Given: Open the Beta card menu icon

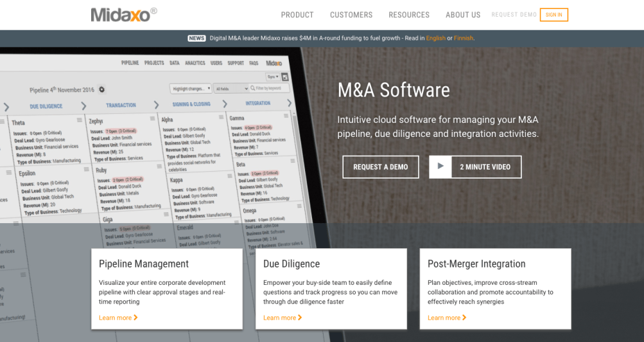Looking at the screenshot, I should coord(293,161).
